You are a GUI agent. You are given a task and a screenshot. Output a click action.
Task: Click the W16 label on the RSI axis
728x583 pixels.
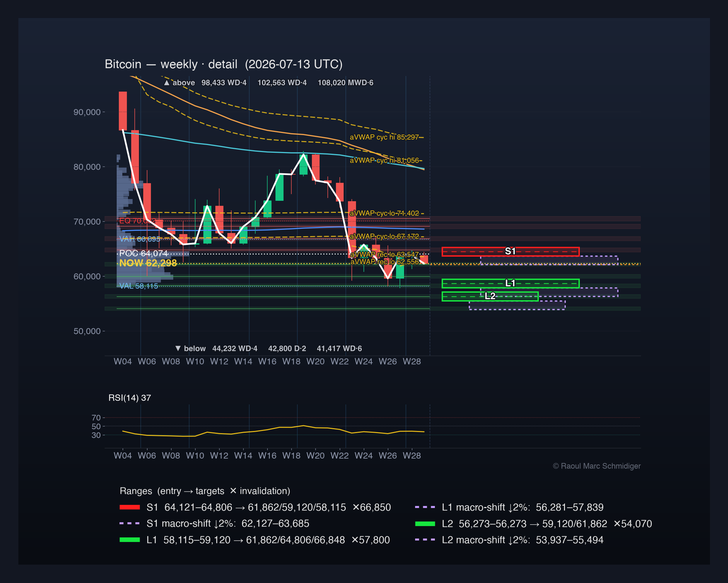click(267, 455)
